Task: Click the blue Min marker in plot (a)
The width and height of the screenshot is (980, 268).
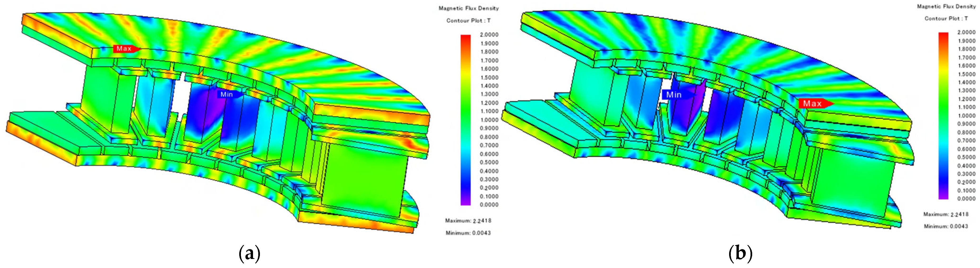Action: [x=228, y=94]
